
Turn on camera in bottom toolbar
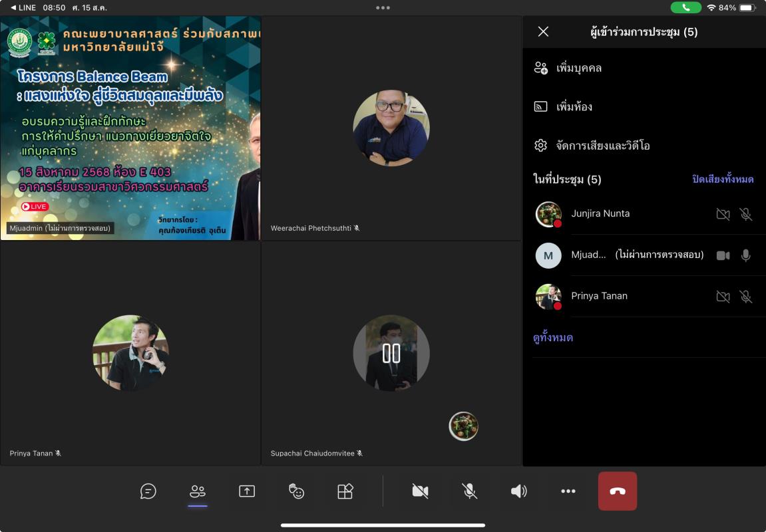click(x=420, y=491)
